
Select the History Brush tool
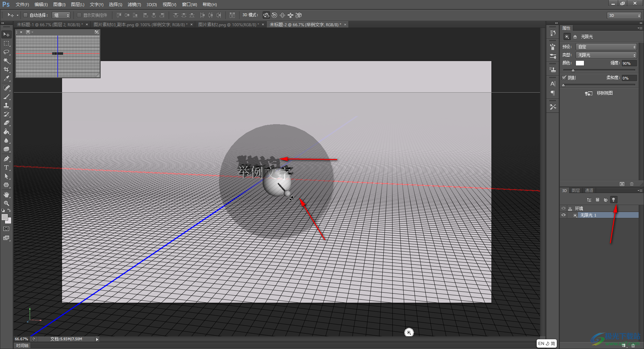6,114
